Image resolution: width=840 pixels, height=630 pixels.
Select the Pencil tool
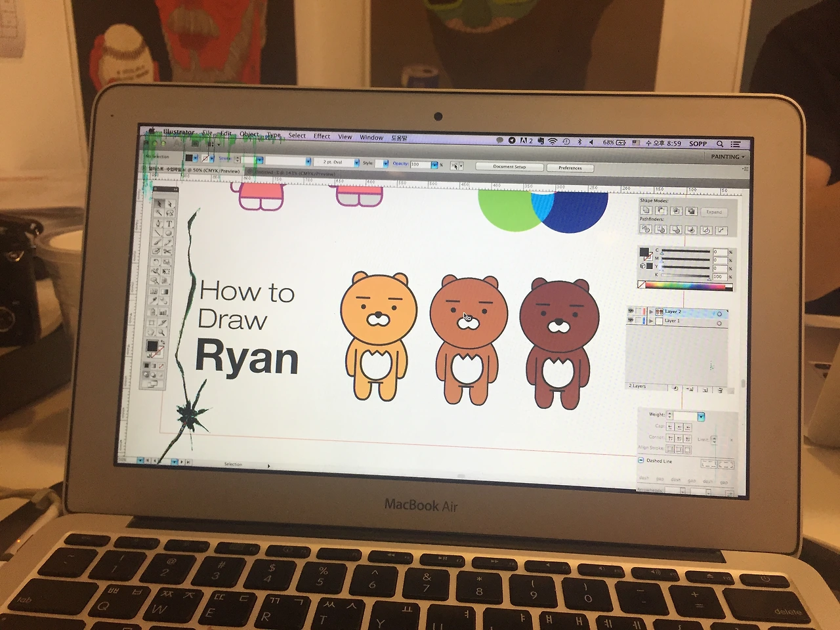(167, 243)
